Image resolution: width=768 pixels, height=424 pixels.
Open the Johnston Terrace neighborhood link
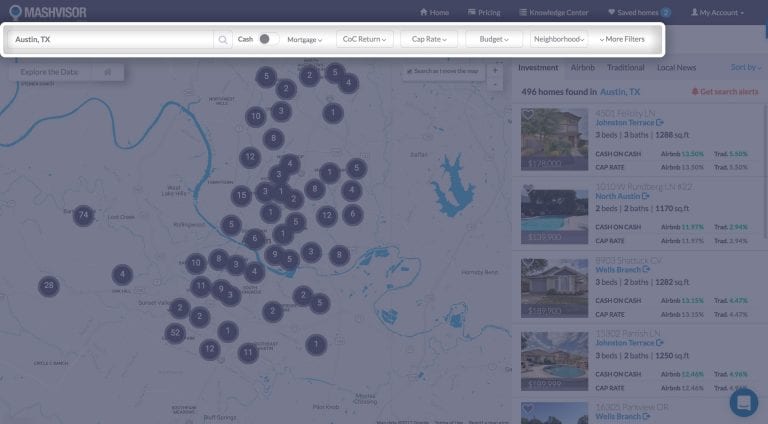[x=629, y=122]
